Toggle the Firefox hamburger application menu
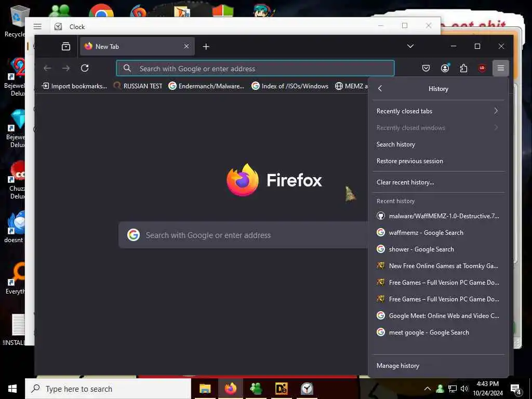Image resolution: width=532 pixels, height=399 pixels. click(500, 68)
